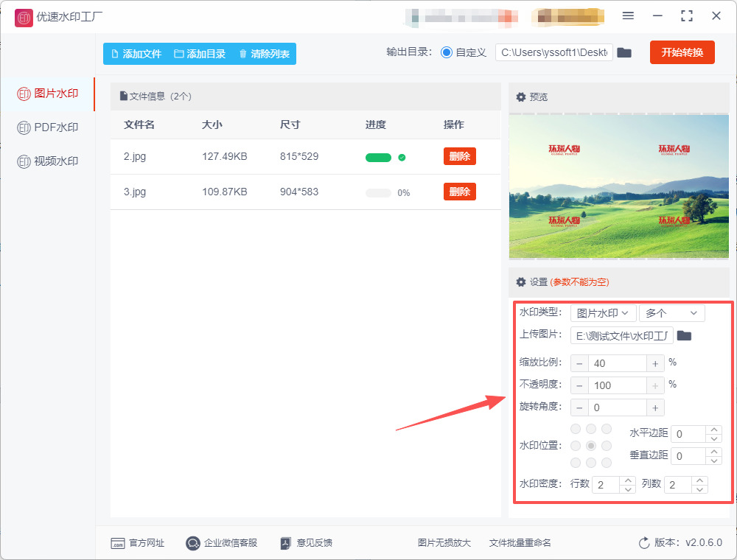737x560 pixels.
Task: Open 企业微信客服 customer service icon
Action: pos(193,543)
